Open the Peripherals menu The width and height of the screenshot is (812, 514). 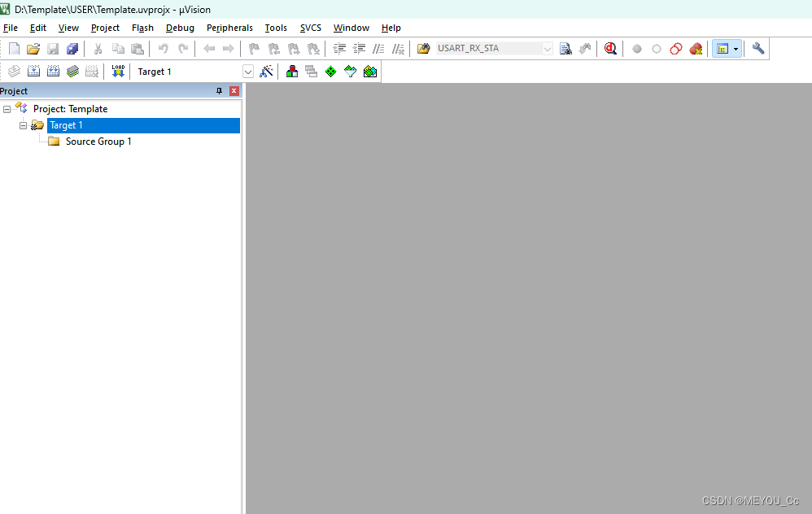pos(229,28)
